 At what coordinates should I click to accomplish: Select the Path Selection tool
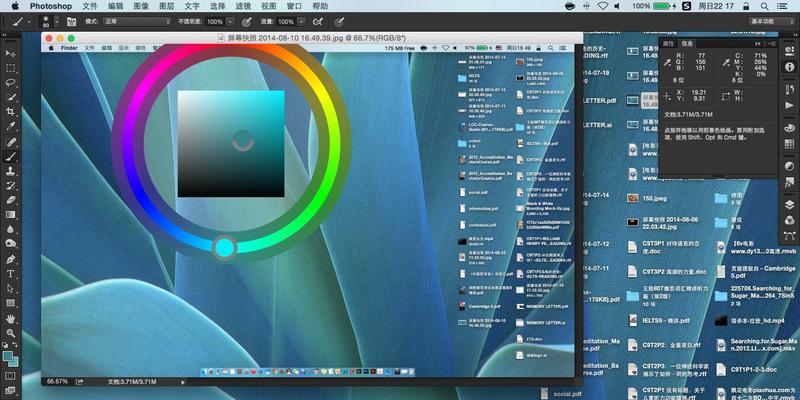click(x=10, y=289)
